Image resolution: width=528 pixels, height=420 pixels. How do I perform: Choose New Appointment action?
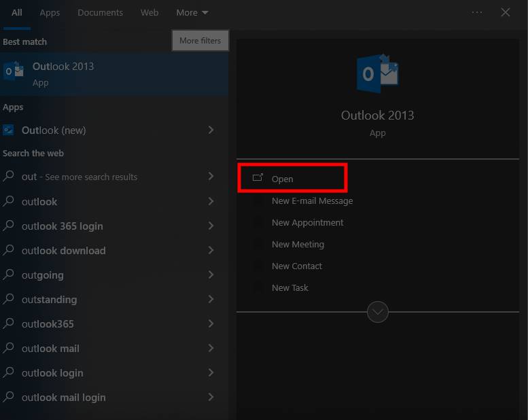(307, 223)
